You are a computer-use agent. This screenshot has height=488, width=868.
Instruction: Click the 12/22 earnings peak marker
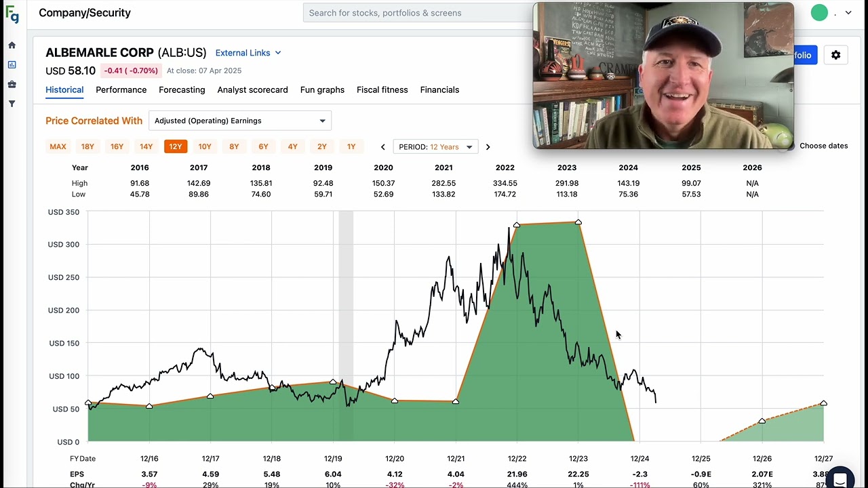click(x=517, y=224)
